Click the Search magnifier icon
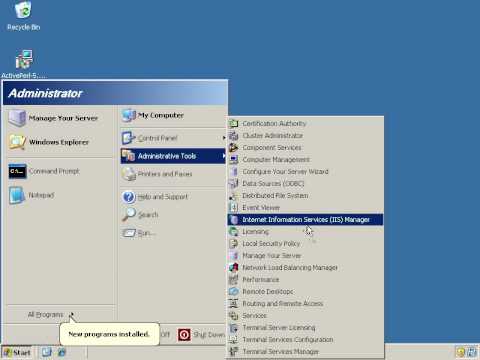Image resolution: width=480 pixels, height=360 pixels. [129, 214]
